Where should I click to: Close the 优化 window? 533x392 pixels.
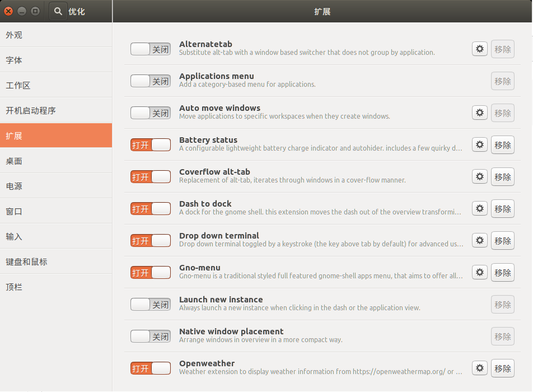[8, 11]
